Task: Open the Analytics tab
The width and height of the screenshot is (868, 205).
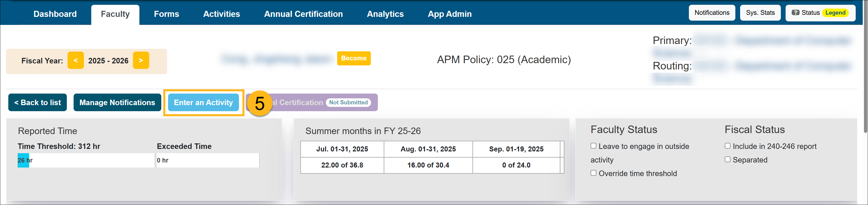Action: pos(385,14)
